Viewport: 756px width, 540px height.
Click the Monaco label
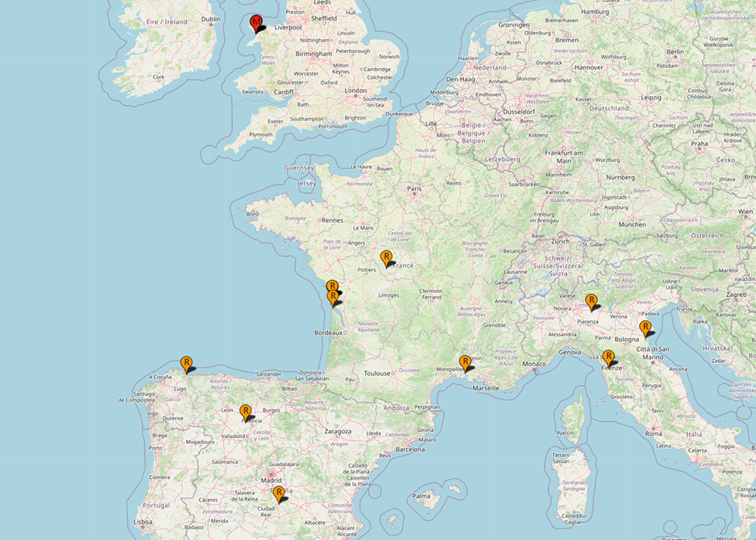click(x=534, y=364)
